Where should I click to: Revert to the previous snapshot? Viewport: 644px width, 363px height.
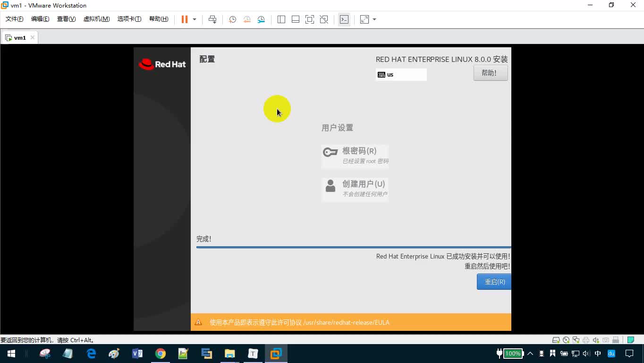coord(247,19)
